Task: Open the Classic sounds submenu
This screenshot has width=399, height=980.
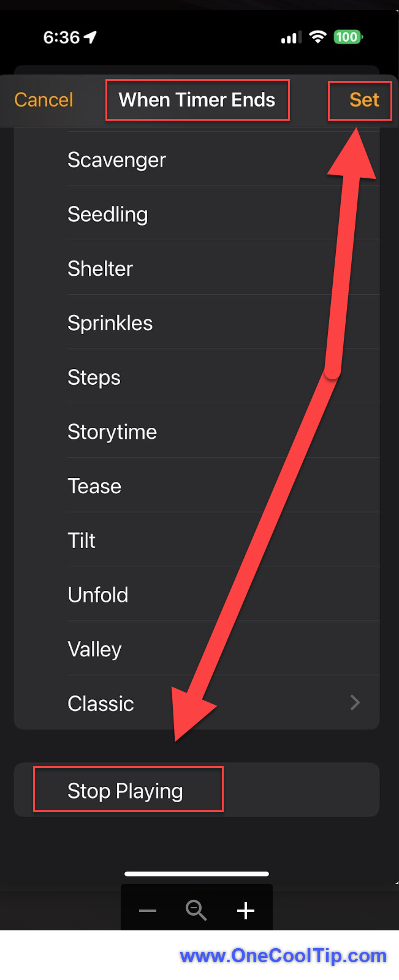Action: click(101, 704)
